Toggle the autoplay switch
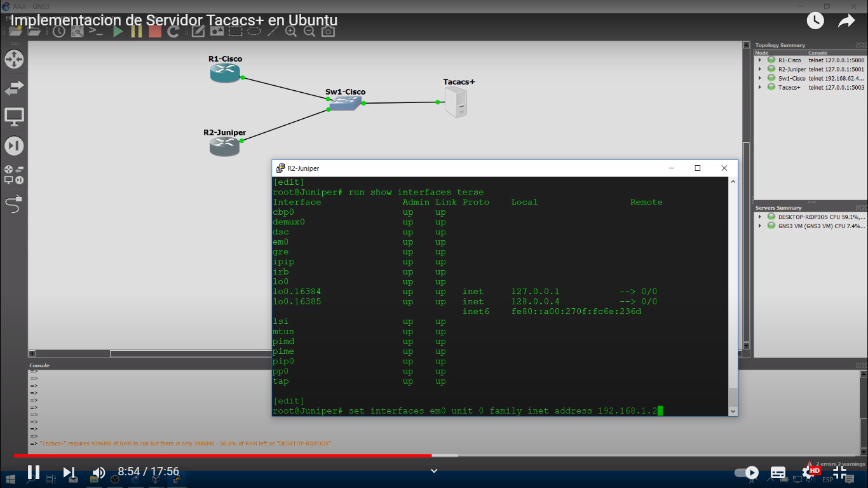The image size is (868, 488). (x=747, y=472)
